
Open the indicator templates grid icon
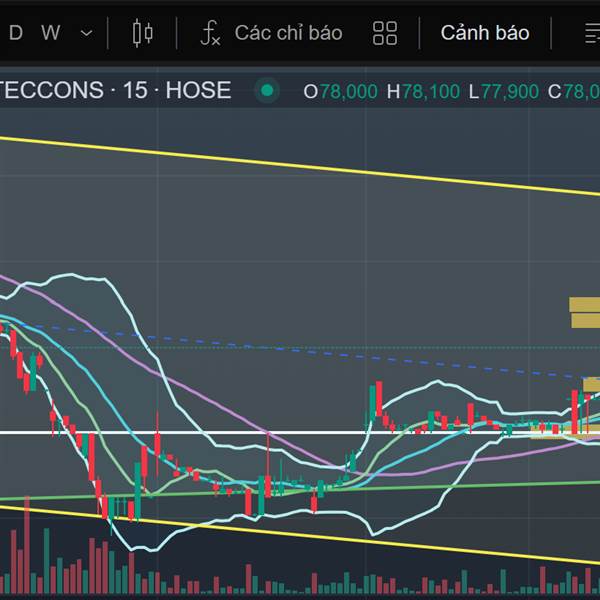385,33
